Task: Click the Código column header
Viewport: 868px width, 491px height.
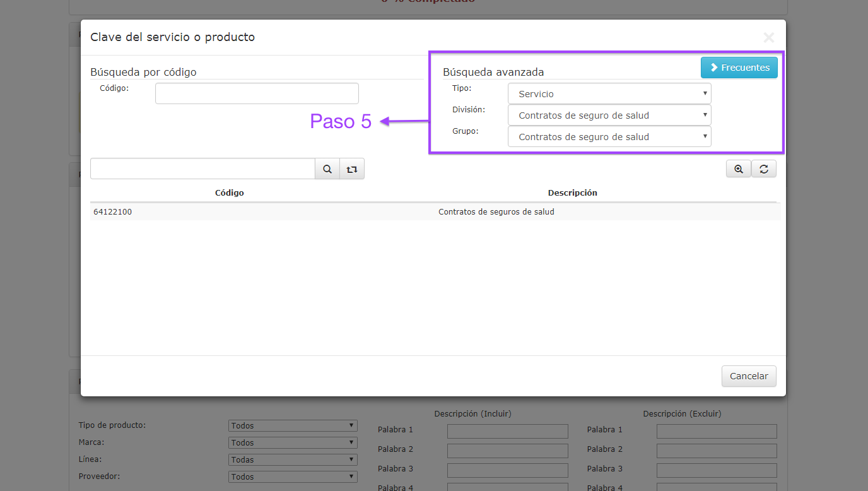Action: pos(229,193)
